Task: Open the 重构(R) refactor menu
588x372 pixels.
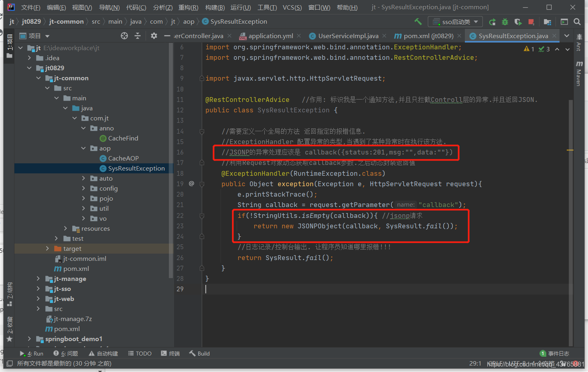Action: click(188, 7)
